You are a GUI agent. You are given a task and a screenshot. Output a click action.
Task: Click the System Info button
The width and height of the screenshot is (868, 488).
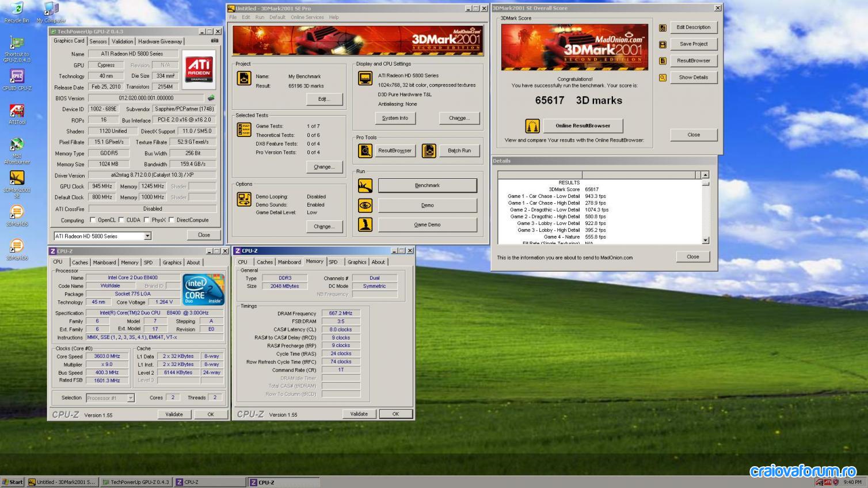click(x=395, y=118)
